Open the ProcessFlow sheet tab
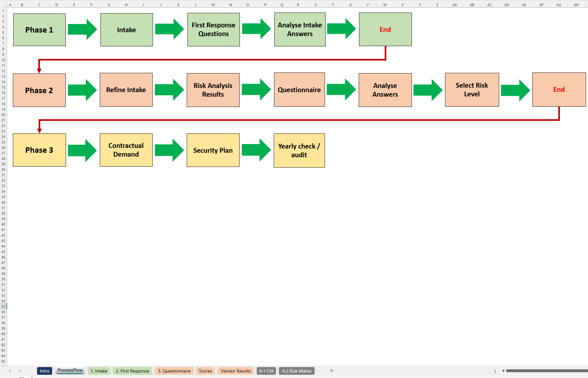 pos(70,370)
